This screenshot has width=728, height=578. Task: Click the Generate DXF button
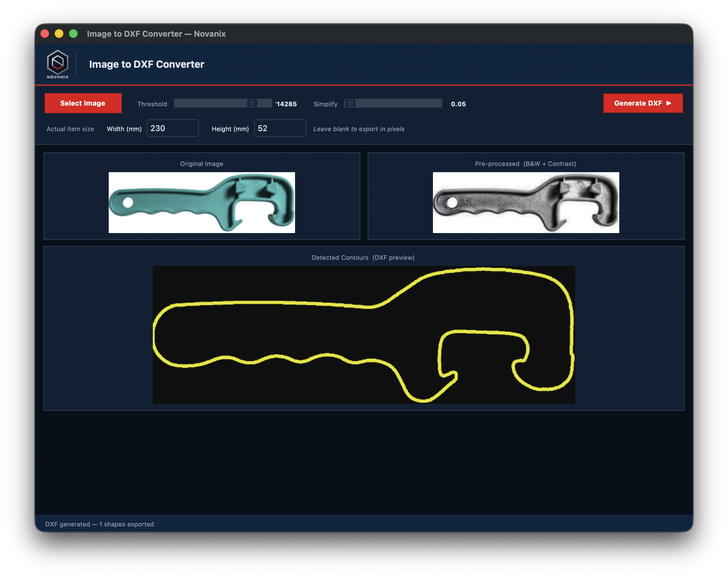point(643,103)
